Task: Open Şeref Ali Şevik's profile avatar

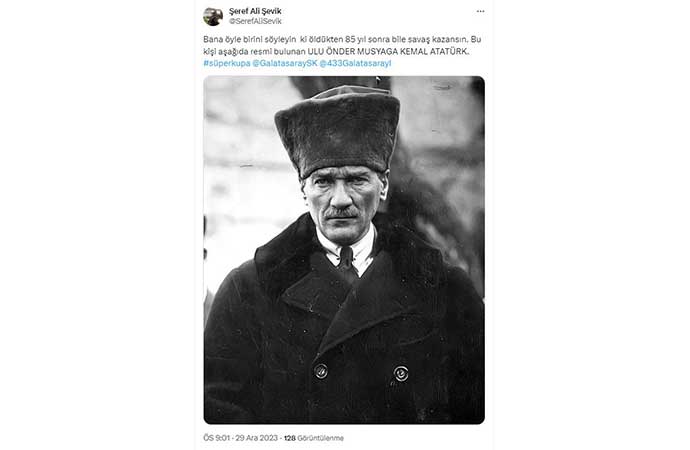Action: click(213, 16)
